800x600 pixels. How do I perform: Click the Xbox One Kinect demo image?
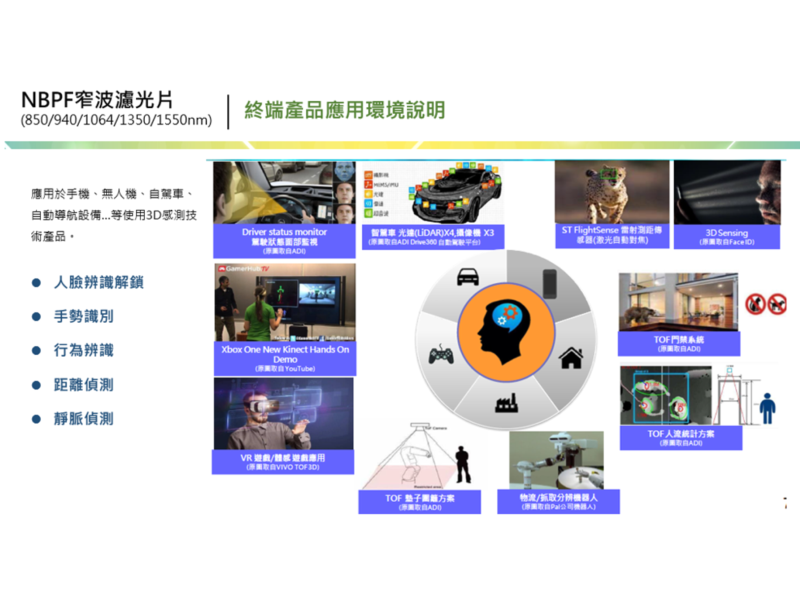pyautogui.click(x=283, y=303)
